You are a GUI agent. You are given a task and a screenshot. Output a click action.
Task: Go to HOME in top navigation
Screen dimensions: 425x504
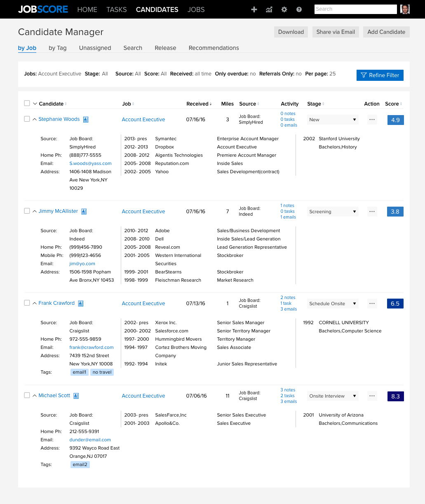tap(87, 9)
